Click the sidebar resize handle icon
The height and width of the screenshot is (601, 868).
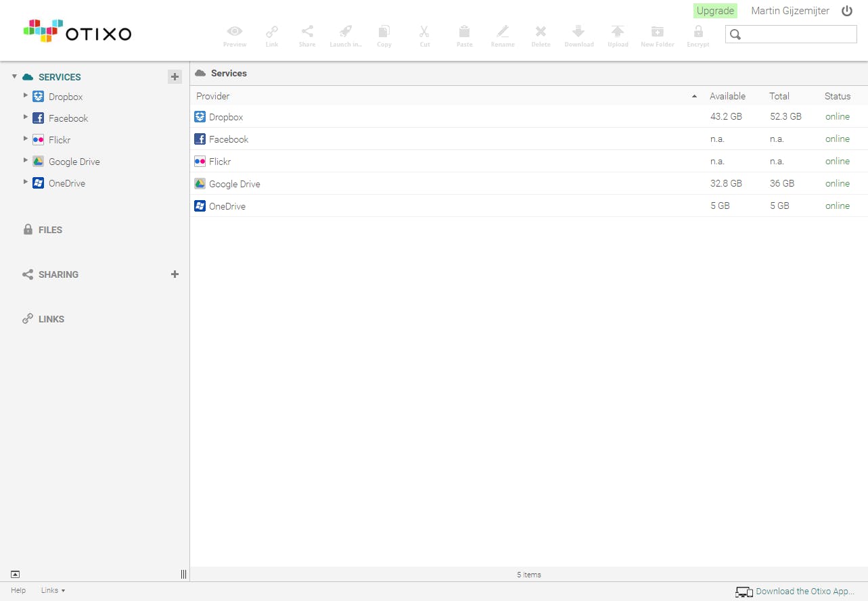[x=183, y=575]
